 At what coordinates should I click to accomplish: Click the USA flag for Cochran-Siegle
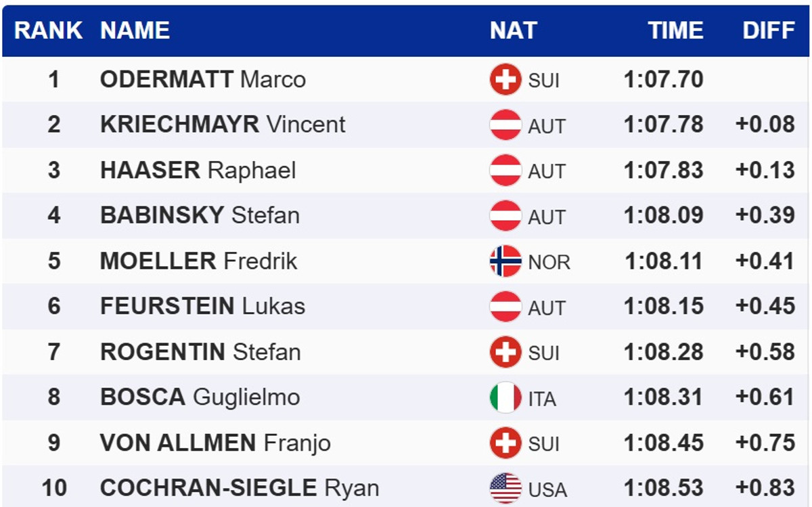pyautogui.click(x=505, y=488)
